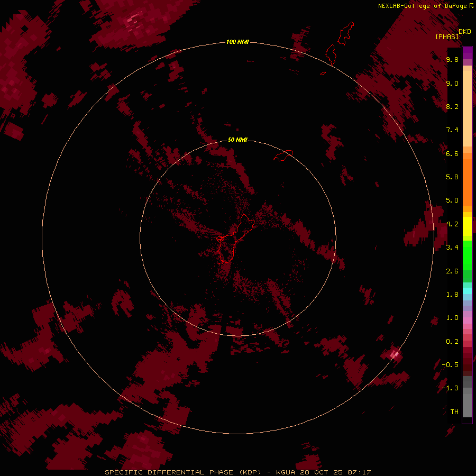Click the peach band of the color bar
The width and height of the screenshot is (476, 476).
467,106
